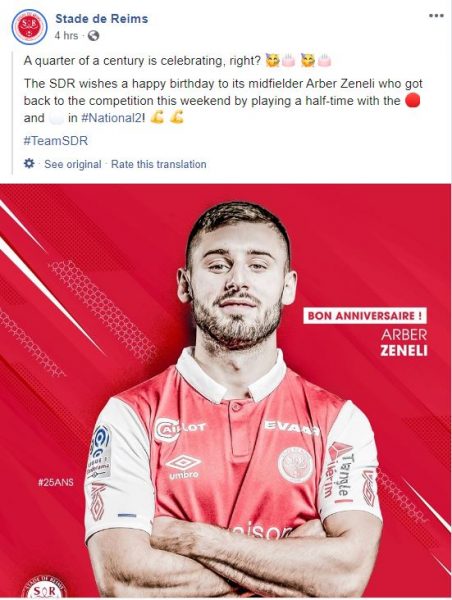
Task: Open the birthday photo of Arber Zeneli
Action: click(226, 390)
